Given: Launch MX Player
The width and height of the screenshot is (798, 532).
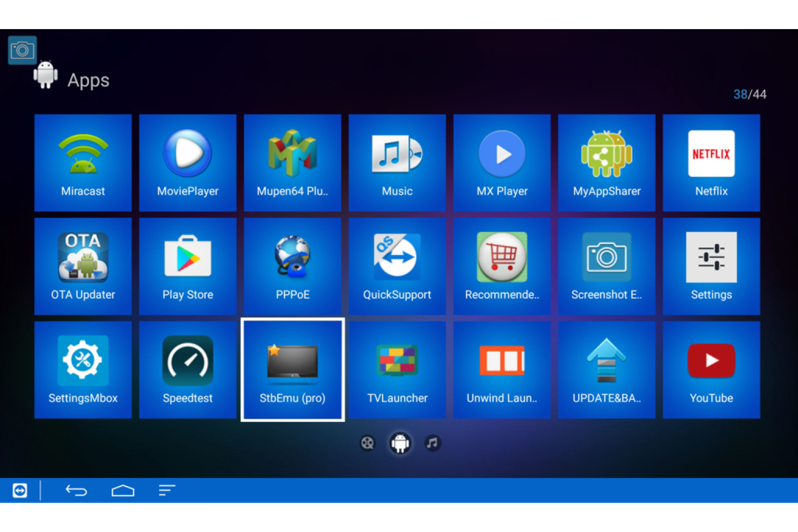Looking at the screenshot, I should [502, 163].
